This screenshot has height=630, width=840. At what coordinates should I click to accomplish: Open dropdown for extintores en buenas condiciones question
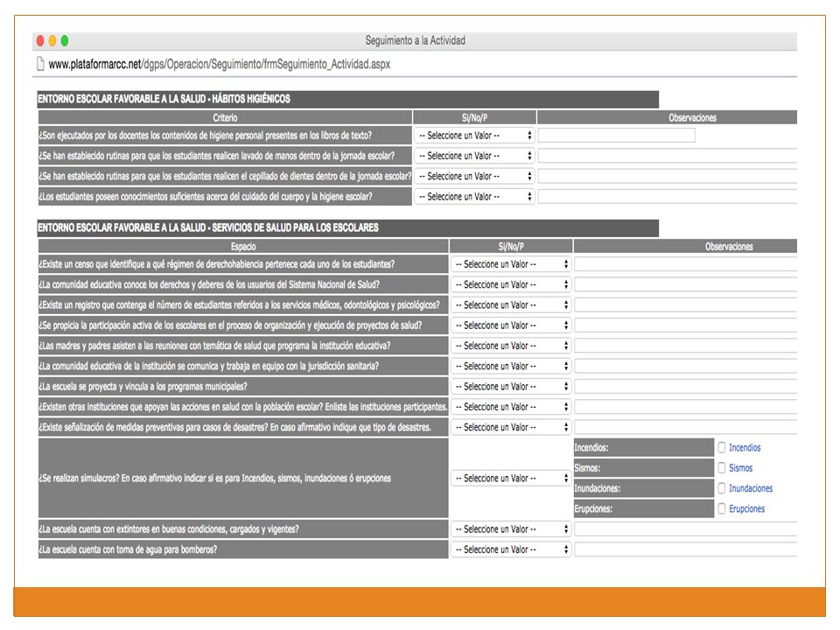[x=511, y=528]
